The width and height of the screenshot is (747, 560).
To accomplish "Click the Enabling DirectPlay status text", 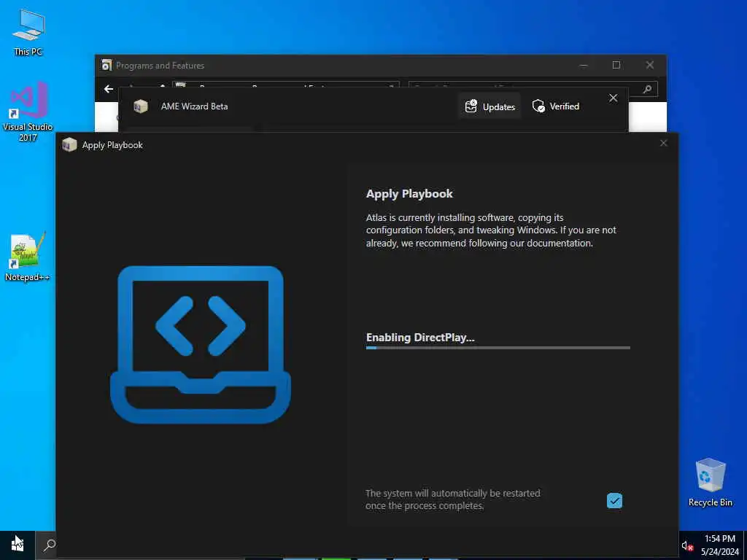I will [420, 337].
